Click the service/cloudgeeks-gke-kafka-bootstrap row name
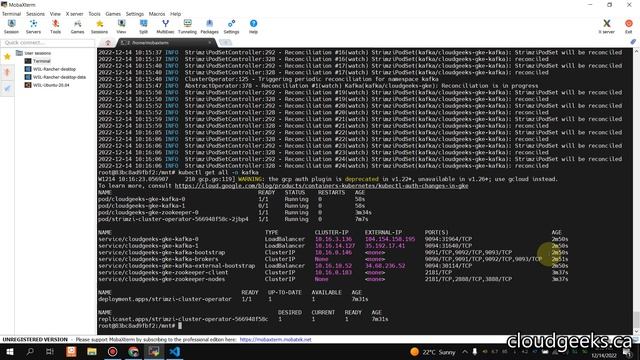640x360 pixels. click(x=162, y=253)
